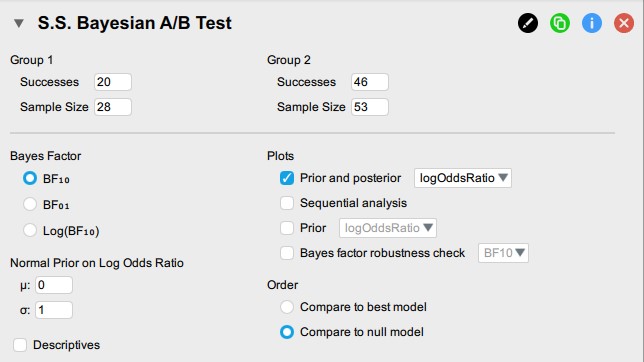Duplicate the analysis with green copy icon

[x=560, y=23]
